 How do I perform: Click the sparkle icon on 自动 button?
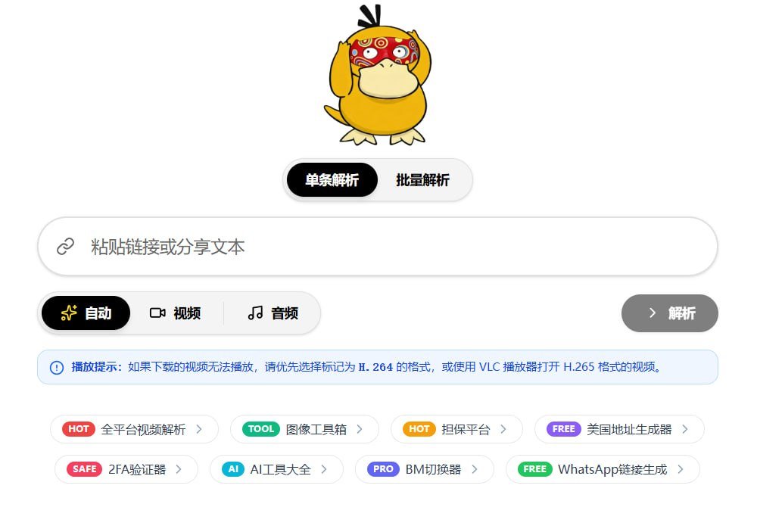click(x=69, y=313)
